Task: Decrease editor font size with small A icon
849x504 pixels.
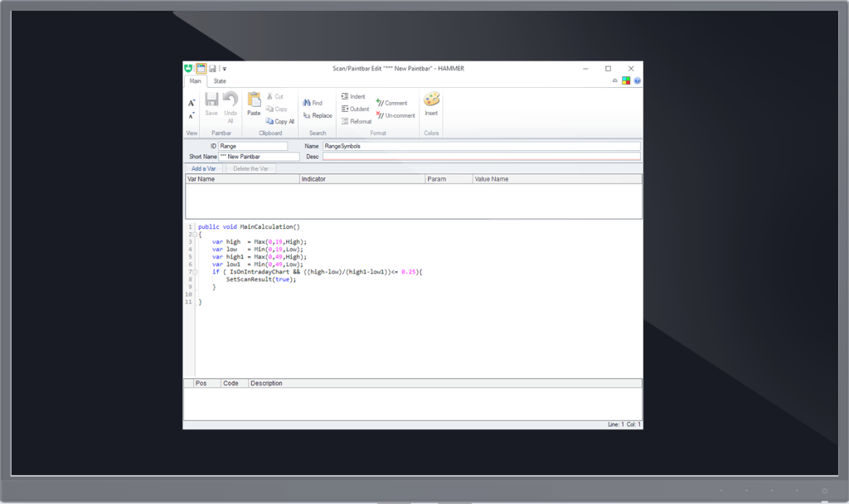Action: pos(192,115)
